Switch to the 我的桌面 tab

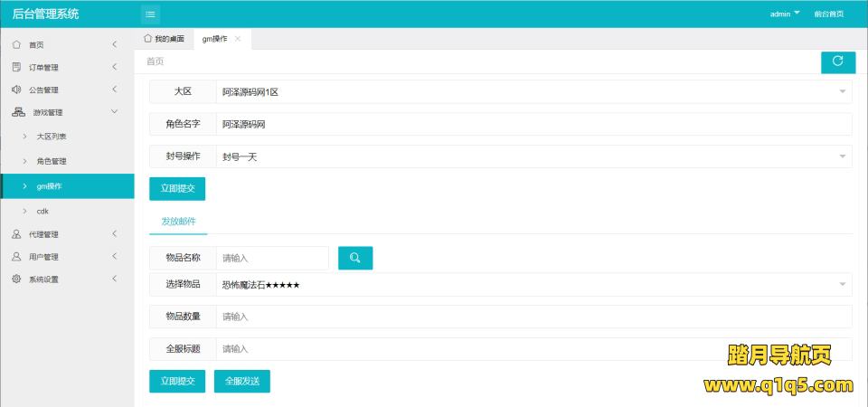164,39
